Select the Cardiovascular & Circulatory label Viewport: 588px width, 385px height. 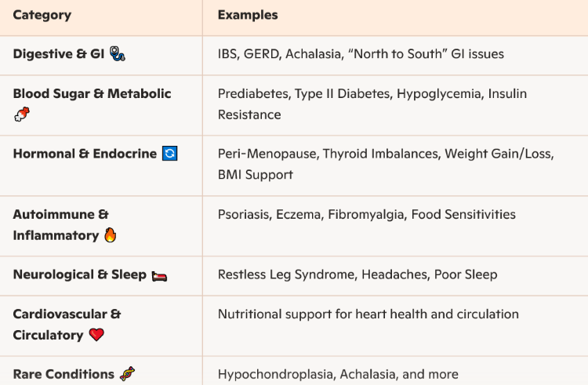(x=67, y=325)
